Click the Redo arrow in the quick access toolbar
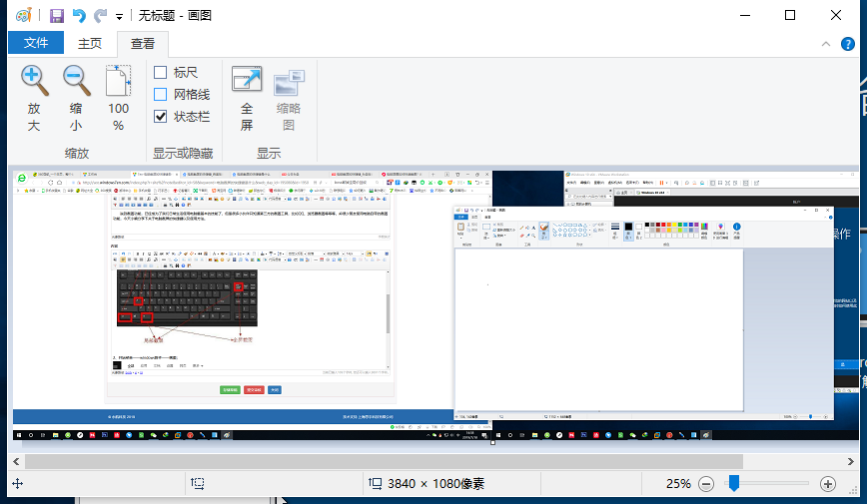The width and height of the screenshot is (867, 504). (100, 15)
